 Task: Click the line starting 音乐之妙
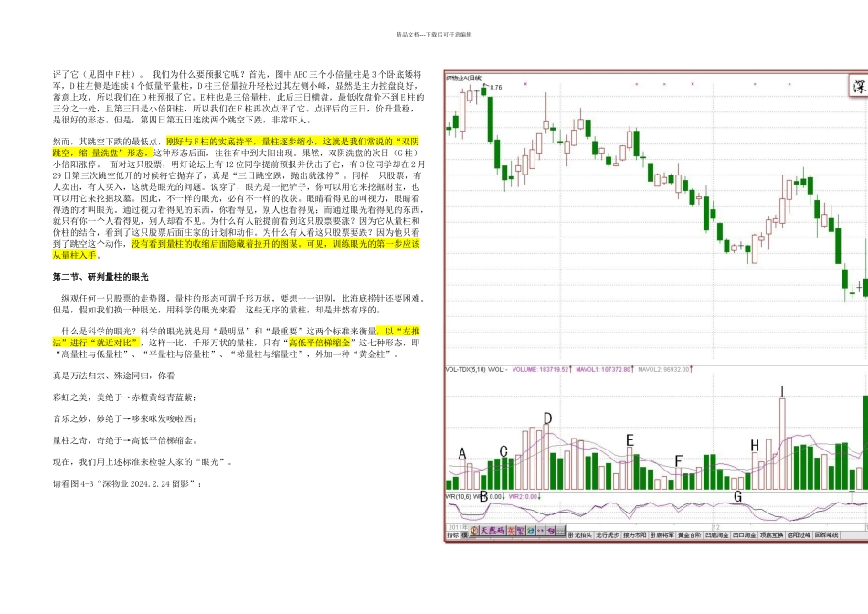click(x=124, y=418)
